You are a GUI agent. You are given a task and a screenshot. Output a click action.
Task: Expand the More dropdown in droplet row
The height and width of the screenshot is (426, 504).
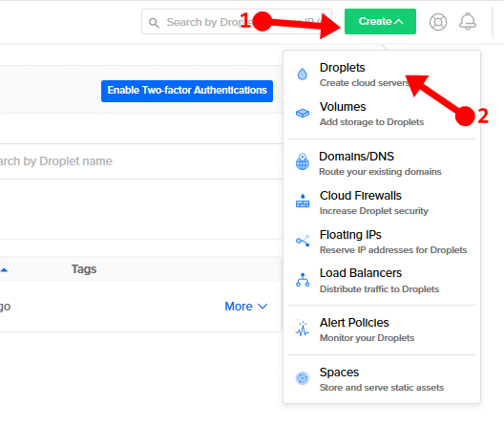point(246,307)
